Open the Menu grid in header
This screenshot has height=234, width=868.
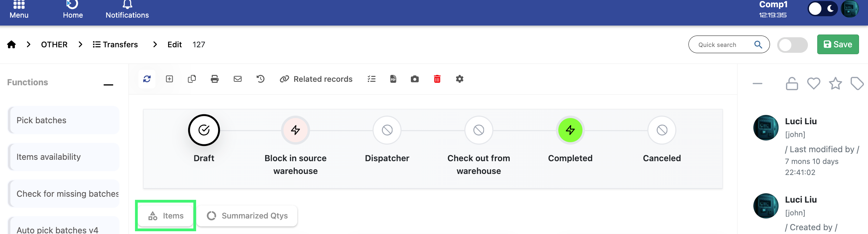tap(19, 10)
